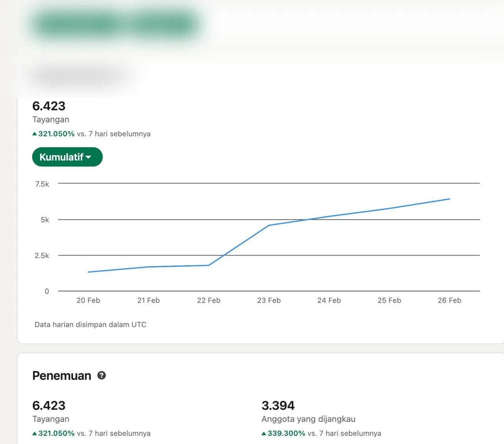This screenshot has width=504, height=444.
Task: Select the Anggota yang dijangkau label
Action: point(308,419)
